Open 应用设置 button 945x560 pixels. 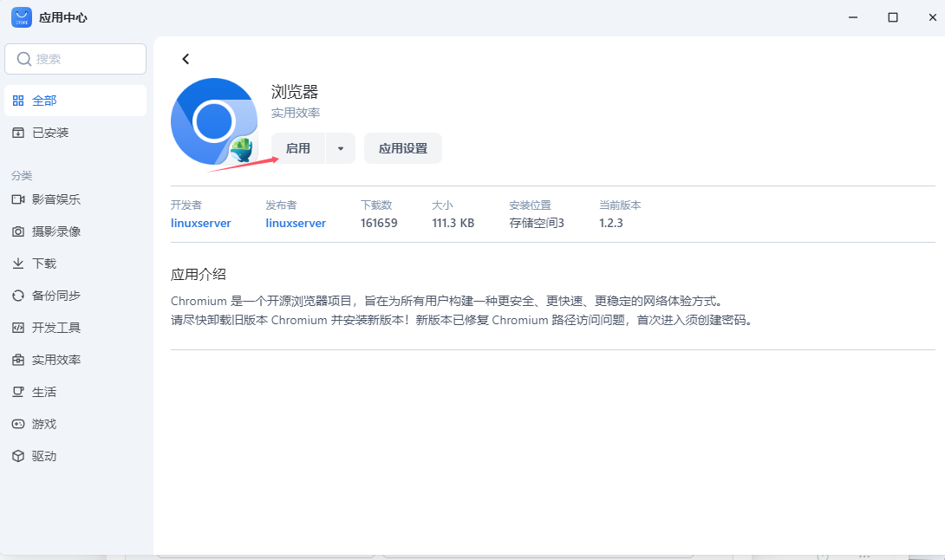click(x=403, y=148)
